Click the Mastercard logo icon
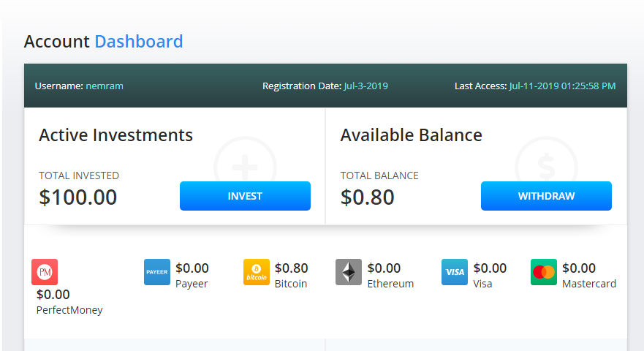This screenshot has height=351, width=644. [544, 272]
